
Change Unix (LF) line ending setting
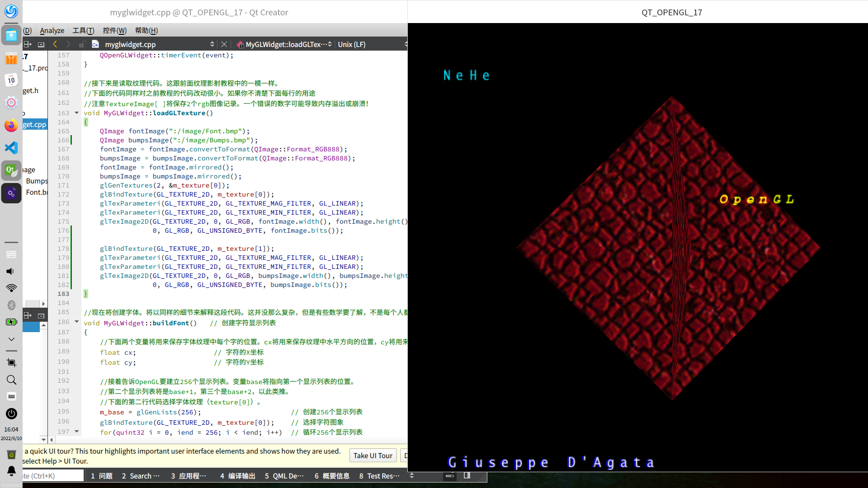coord(352,44)
